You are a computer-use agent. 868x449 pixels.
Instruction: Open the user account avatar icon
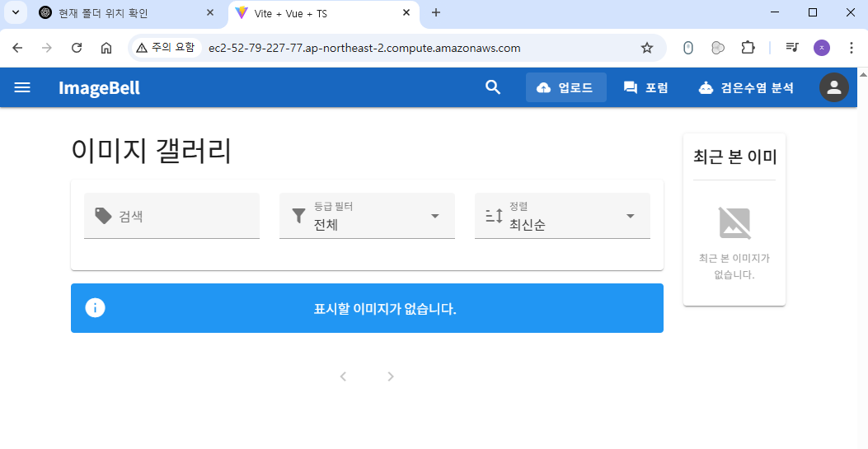click(x=833, y=87)
